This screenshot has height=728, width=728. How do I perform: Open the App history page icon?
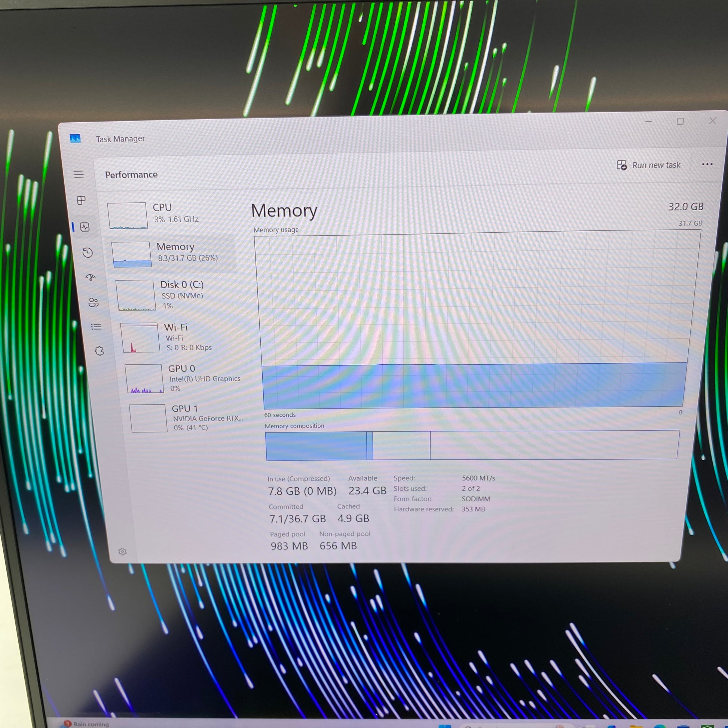(88, 252)
